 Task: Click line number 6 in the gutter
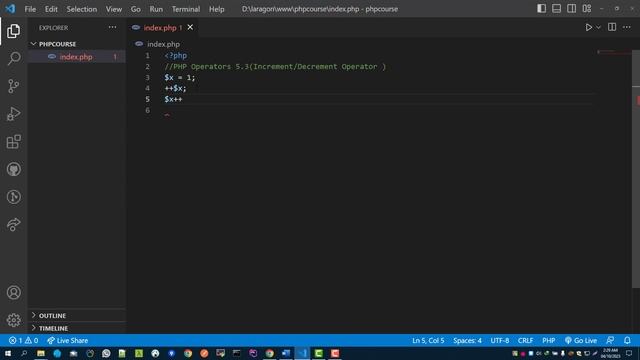tap(148, 110)
